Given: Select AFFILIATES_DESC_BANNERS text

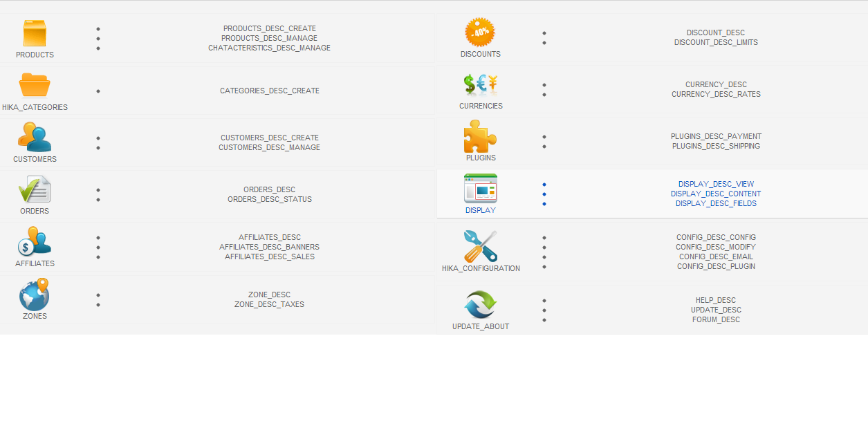Looking at the screenshot, I should [270, 247].
